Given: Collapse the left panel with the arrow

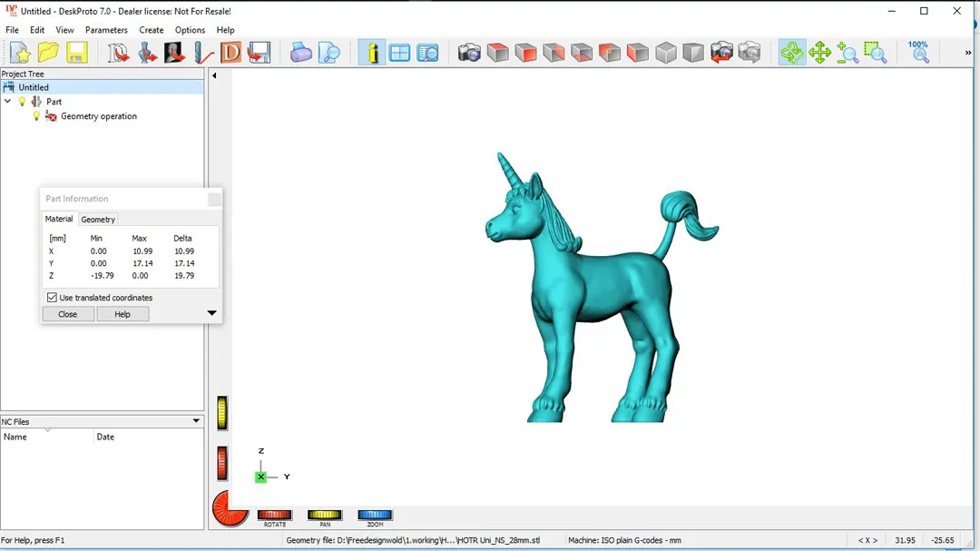Looking at the screenshot, I should click(x=214, y=75).
